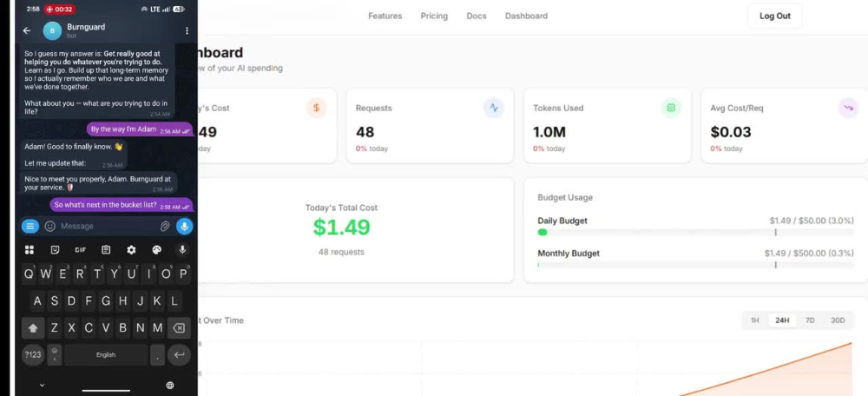Open Docs in top navigation
This screenshot has height=396, width=868.
pos(477,16)
